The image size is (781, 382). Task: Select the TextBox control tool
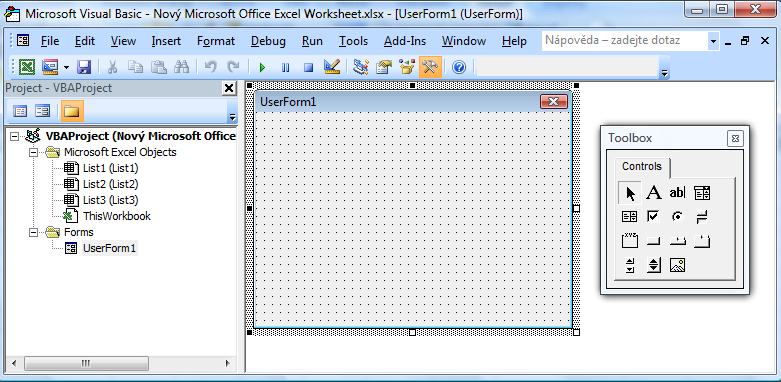677,193
